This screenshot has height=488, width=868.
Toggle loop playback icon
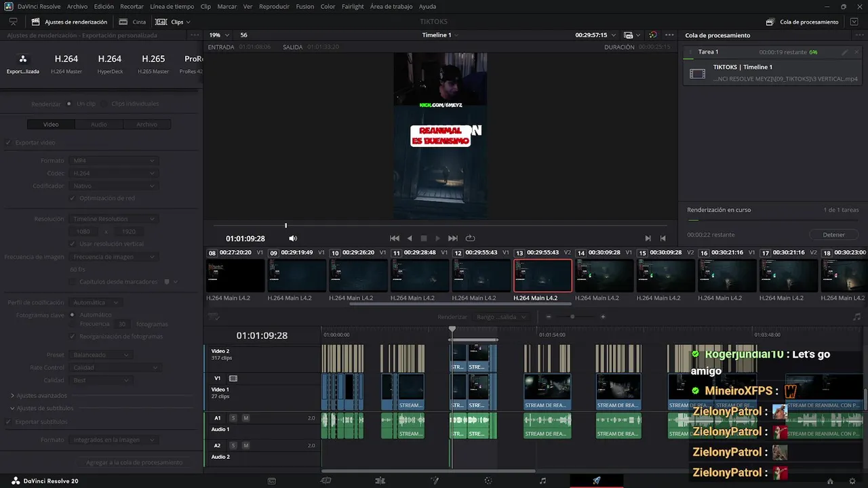(470, 239)
